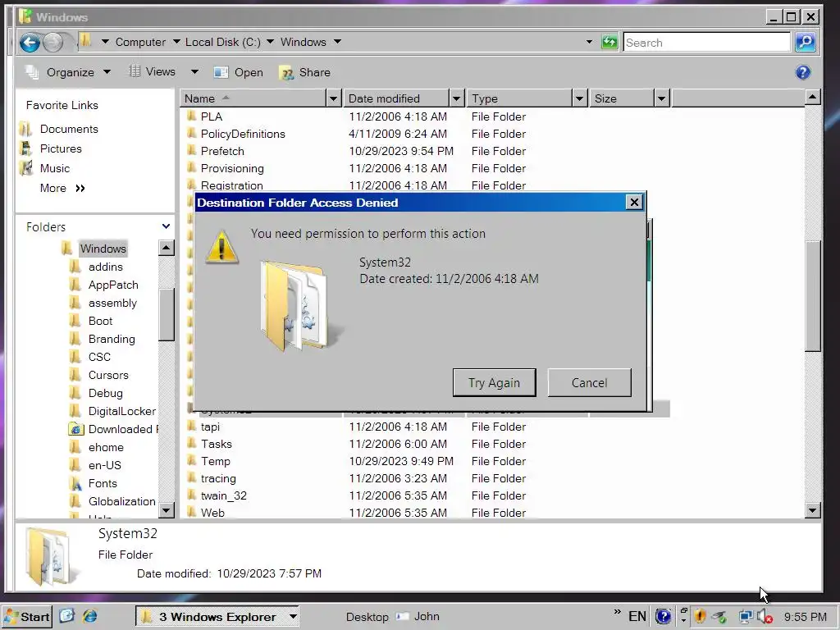Sort by the Date modified column header
The image size is (840, 630).
(396, 98)
